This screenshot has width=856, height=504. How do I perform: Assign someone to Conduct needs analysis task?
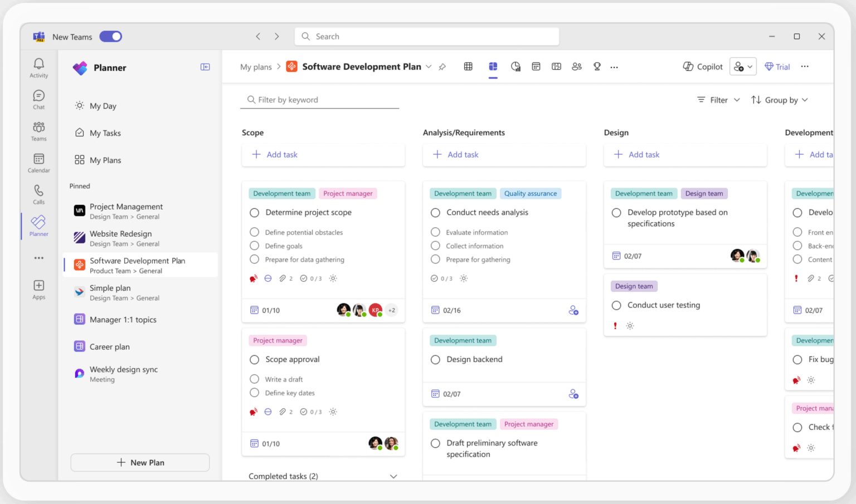pyautogui.click(x=573, y=310)
